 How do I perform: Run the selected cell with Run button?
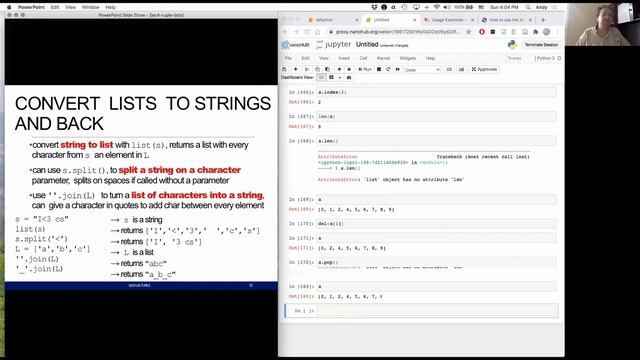point(365,69)
